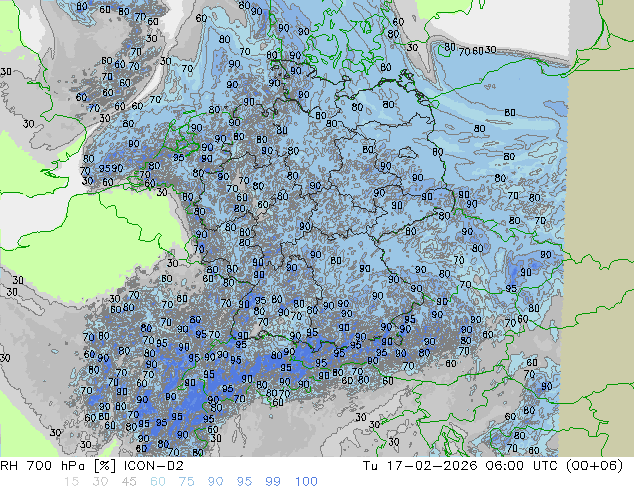Click the legend value "95" below the map
The width and height of the screenshot is (634, 490).
[x=244, y=482]
